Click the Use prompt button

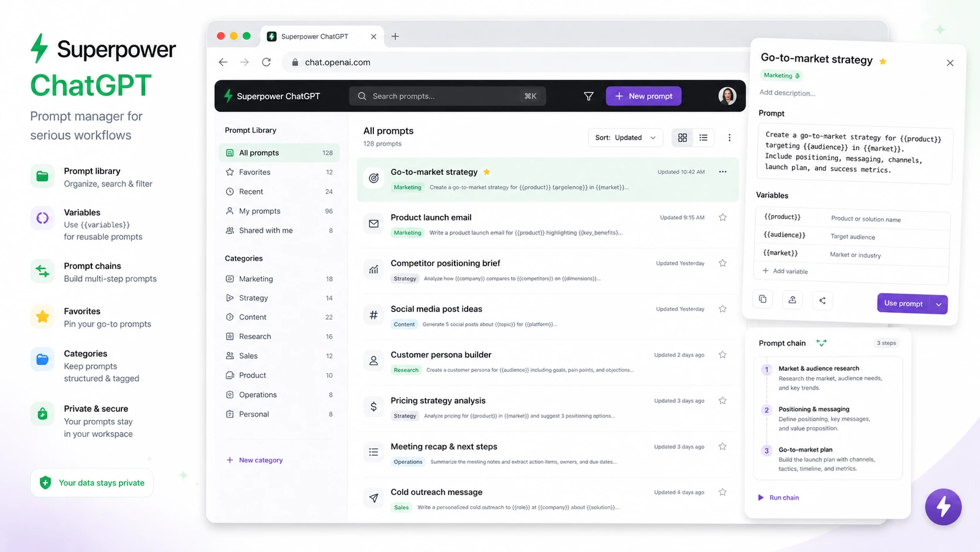(903, 303)
